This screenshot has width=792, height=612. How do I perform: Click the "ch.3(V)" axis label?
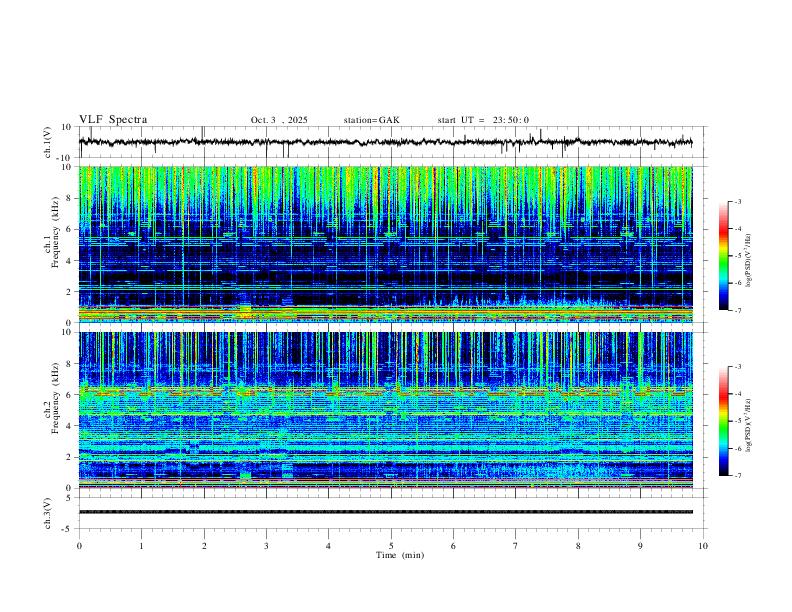[x=47, y=513]
